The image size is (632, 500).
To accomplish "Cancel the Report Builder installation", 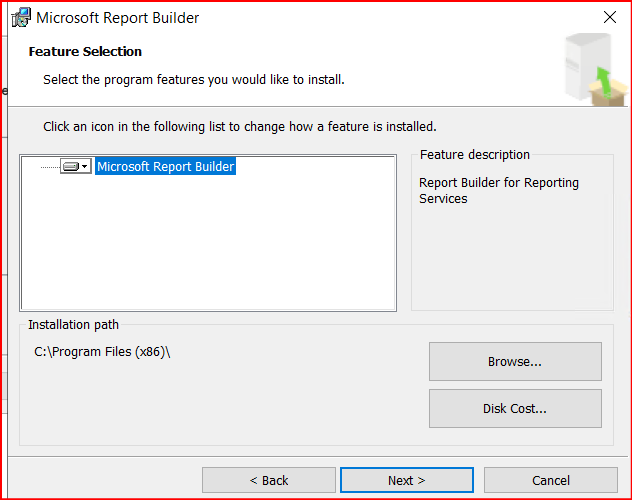I will (550, 480).
